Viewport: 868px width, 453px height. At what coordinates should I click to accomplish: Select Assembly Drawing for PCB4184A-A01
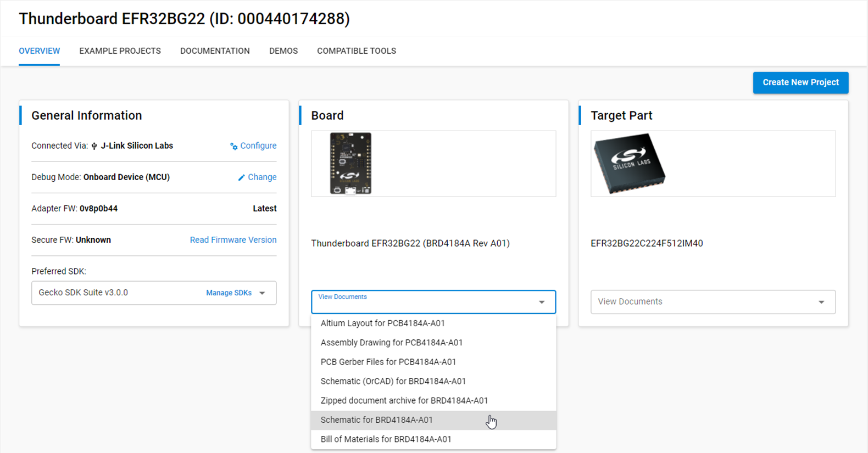click(433, 343)
